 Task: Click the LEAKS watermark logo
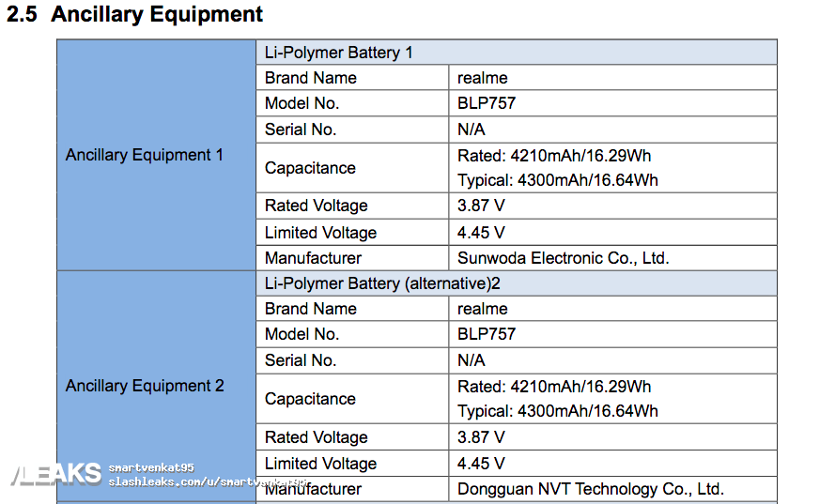pyautogui.click(x=54, y=474)
